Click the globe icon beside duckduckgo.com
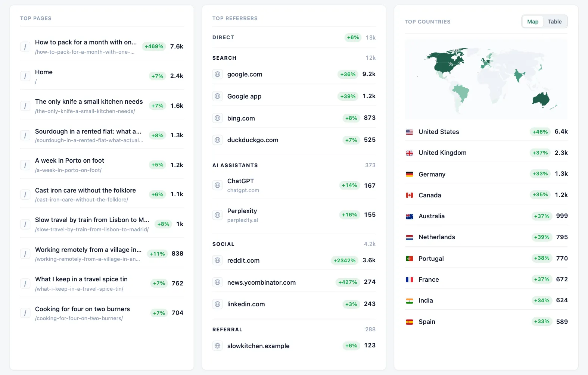 click(x=218, y=140)
